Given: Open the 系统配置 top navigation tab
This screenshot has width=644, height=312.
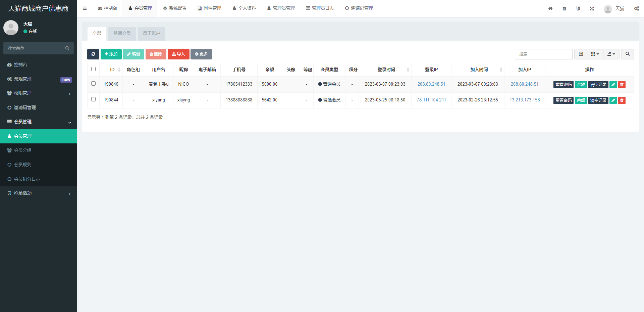Looking at the screenshot, I should 175,8.
